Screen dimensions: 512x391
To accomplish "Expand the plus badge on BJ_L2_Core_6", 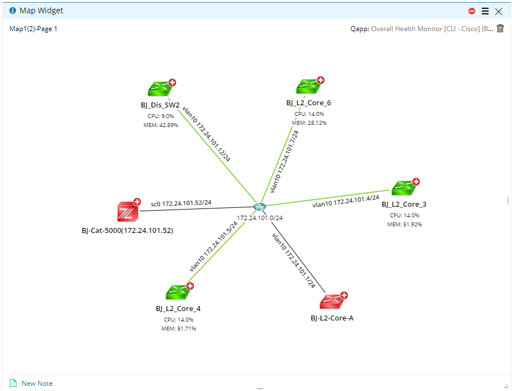I will 321,80.
